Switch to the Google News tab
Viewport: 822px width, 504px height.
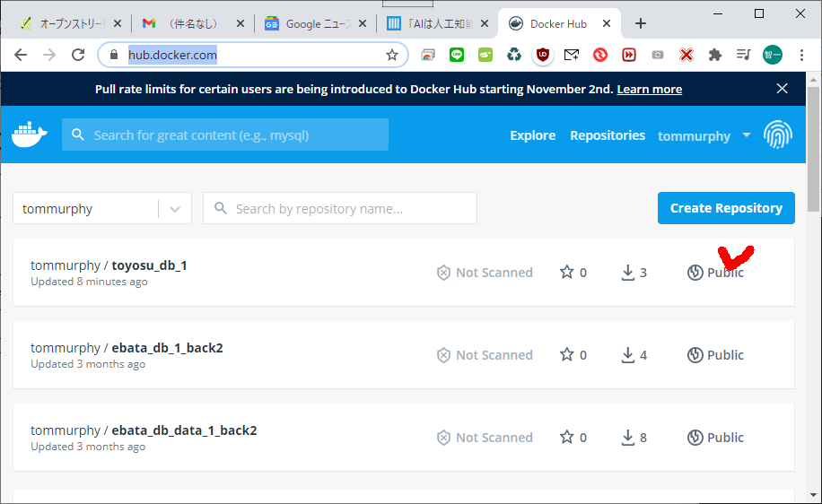(314, 24)
